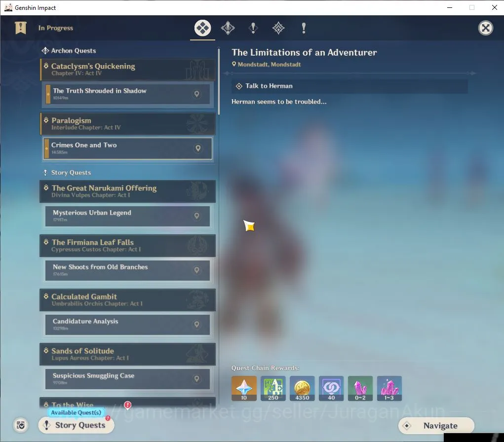Click the Archon Quests section heading
Screen dimensions: 504x442
pos(73,51)
